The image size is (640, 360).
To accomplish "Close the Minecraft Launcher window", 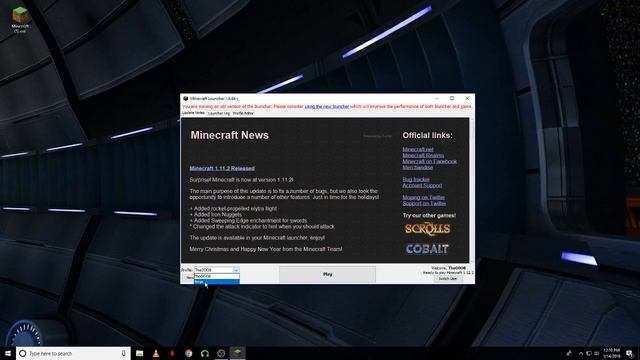I will click(x=467, y=98).
